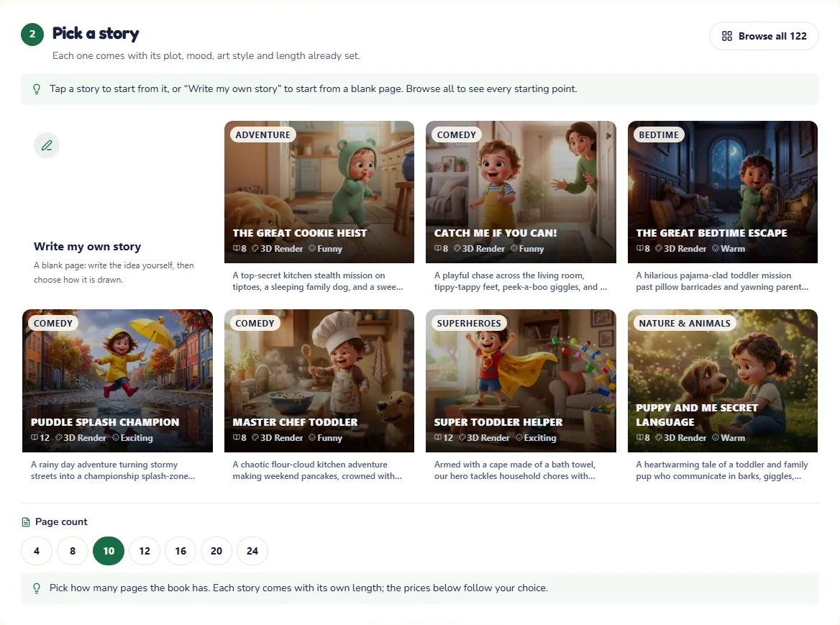Screen dimensions: 840x625
Task: Click 'A heartwarming tale of a toddler' description
Action: (x=722, y=470)
